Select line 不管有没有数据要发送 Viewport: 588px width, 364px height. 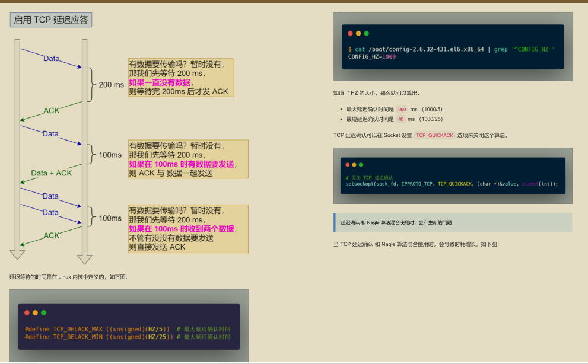pos(171,238)
